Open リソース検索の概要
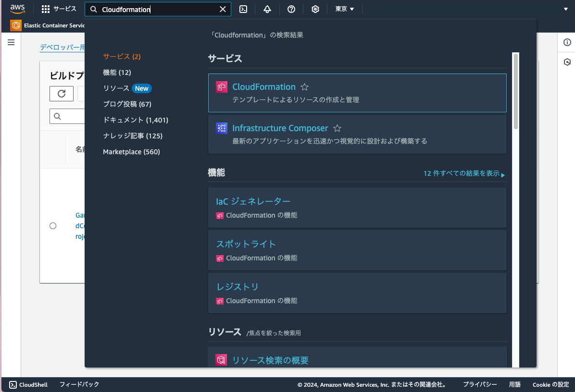This screenshot has height=392, width=575. tap(270, 360)
